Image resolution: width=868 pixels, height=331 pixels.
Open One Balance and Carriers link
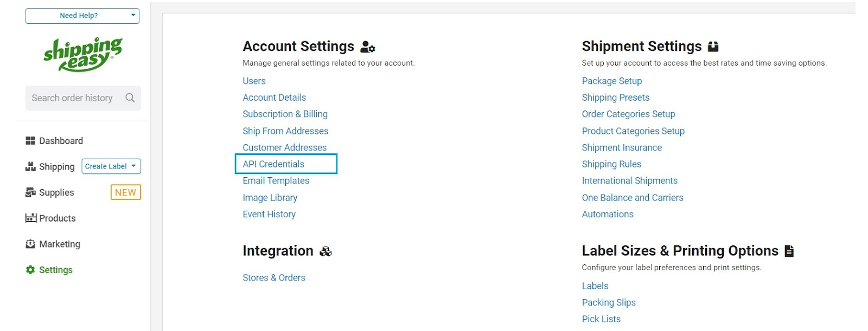point(633,198)
